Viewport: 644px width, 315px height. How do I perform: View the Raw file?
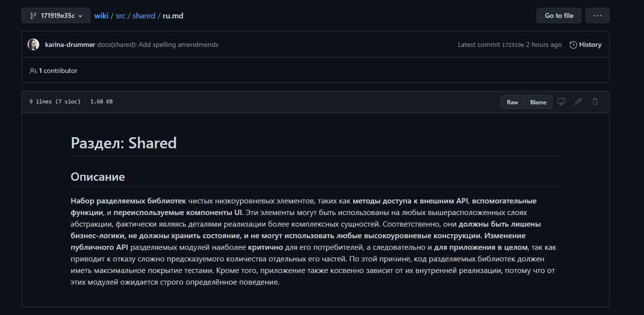click(x=512, y=102)
